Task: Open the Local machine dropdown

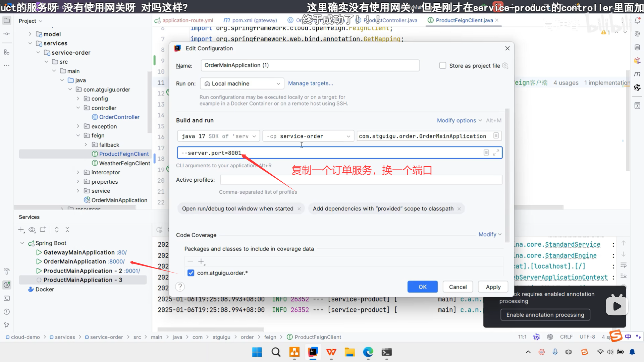Action: coord(242,84)
